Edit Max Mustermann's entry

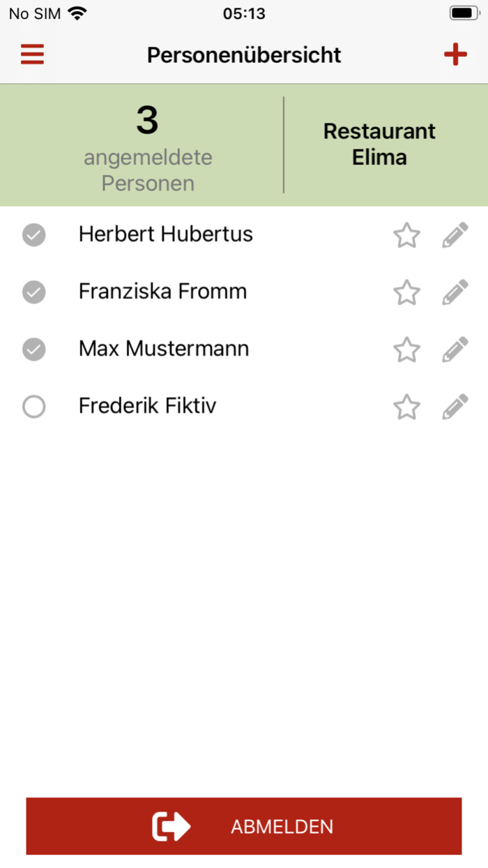455,350
